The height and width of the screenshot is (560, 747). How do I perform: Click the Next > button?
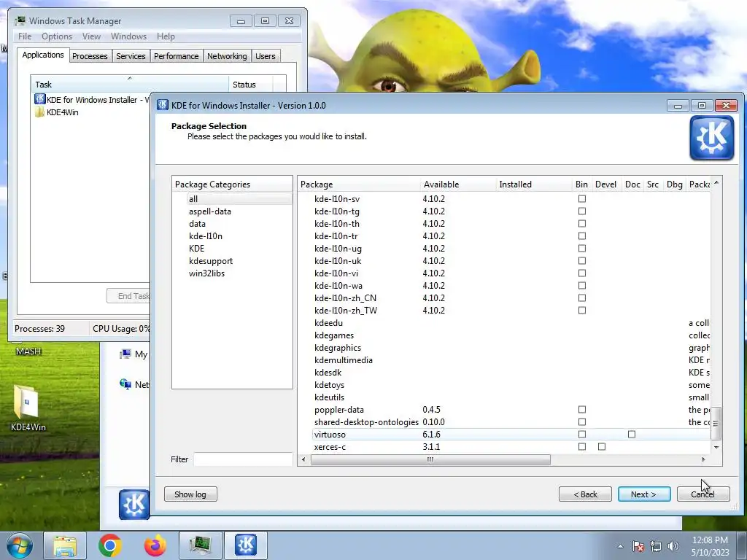(x=643, y=494)
